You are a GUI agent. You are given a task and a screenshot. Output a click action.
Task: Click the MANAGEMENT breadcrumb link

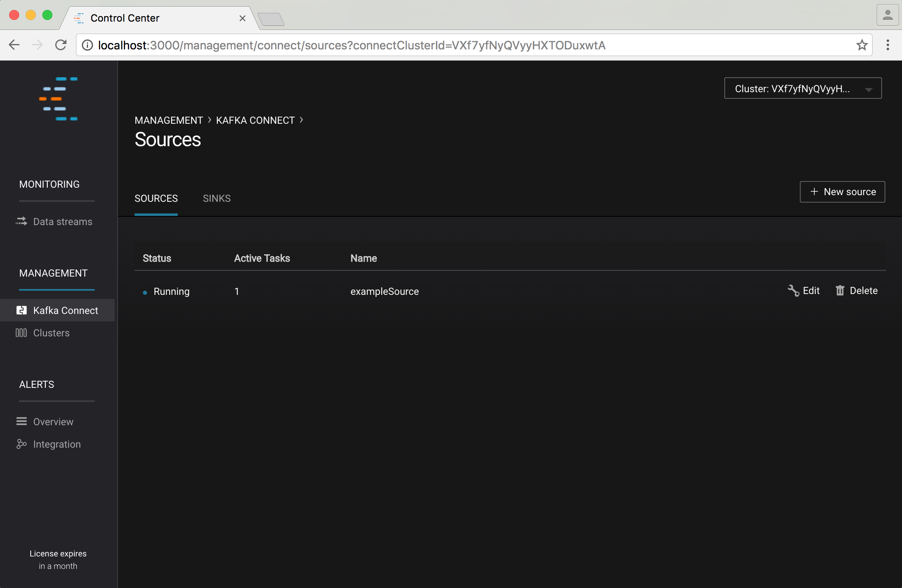pyautogui.click(x=169, y=120)
